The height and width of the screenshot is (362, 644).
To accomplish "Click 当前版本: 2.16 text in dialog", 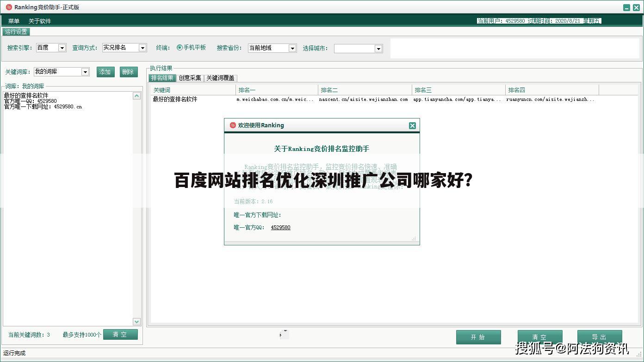I will point(253,201).
